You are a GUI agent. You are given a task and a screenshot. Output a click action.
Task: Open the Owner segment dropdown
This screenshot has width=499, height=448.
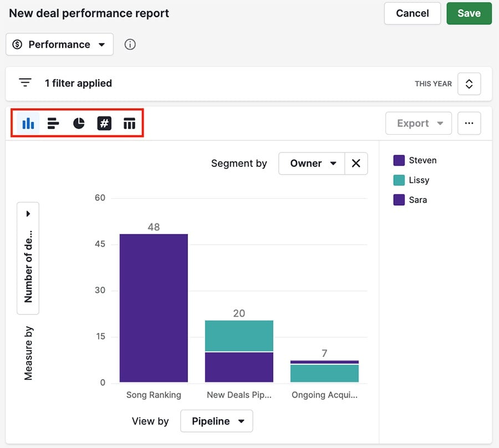click(x=311, y=163)
